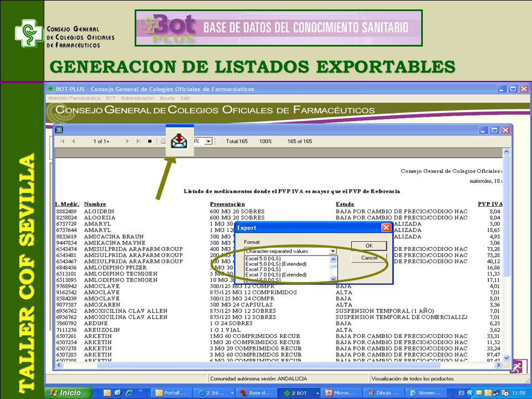Switch to the 'Nomen...' taskbar window
Image resolution: width=532 pixels, height=399 pixels.
pyautogui.click(x=426, y=393)
